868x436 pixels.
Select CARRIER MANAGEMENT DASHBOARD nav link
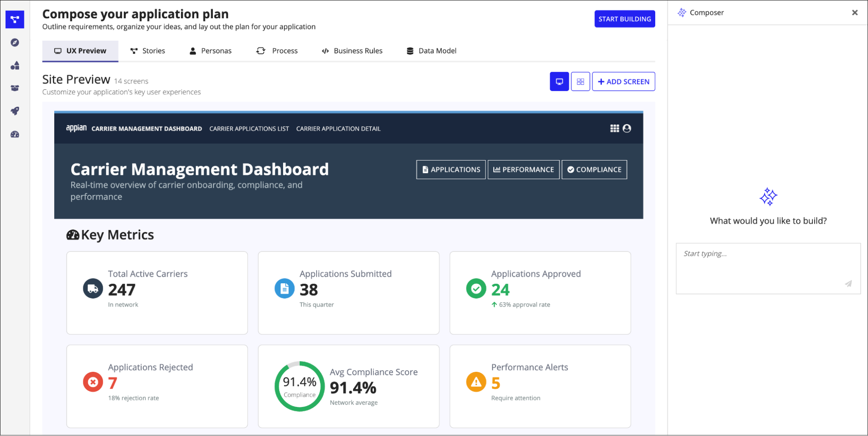point(147,129)
